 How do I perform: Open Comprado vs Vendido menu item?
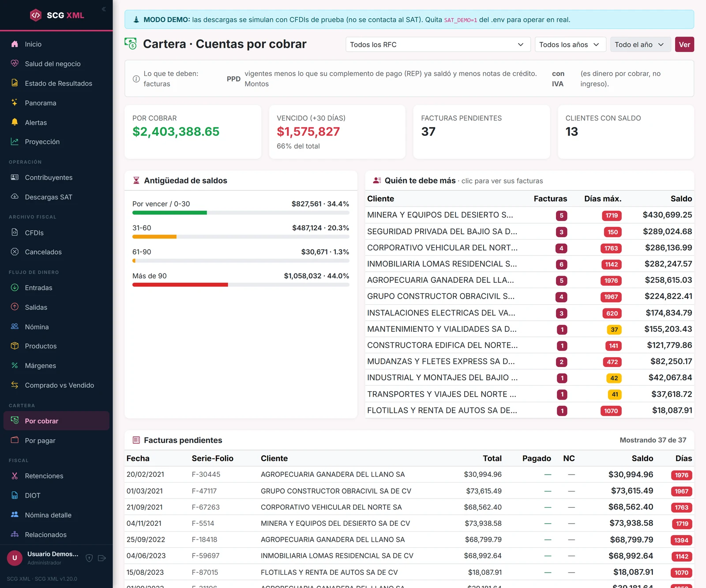pyautogui.click(x=56, y=385)
